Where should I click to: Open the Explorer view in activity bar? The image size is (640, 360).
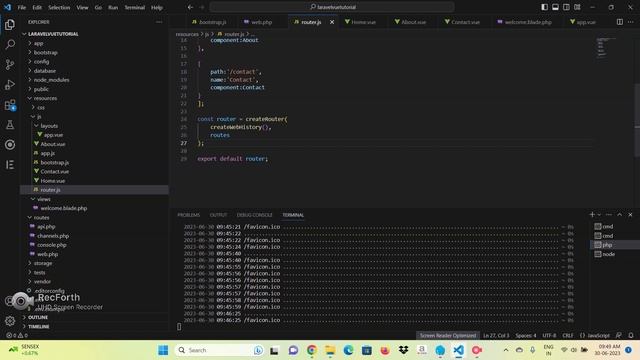point(10,25)
